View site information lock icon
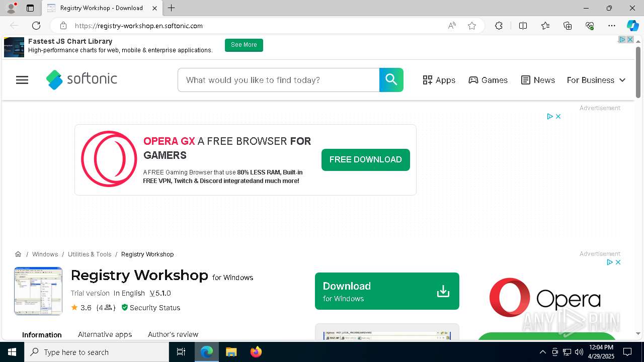 coord(63,26)
